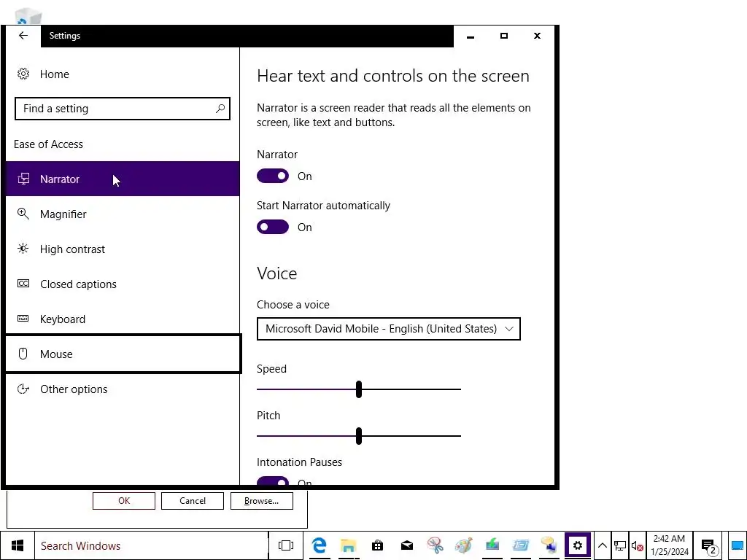Open the clock and date flyout
This screenshot has width=747, height=560.
coord(670,545)
